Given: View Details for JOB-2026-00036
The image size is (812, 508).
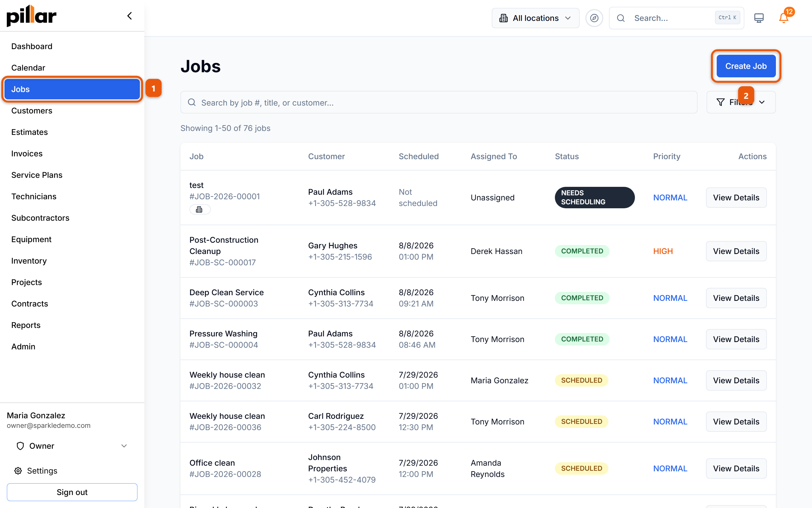Looking at the screenshot, I should 736,422.
